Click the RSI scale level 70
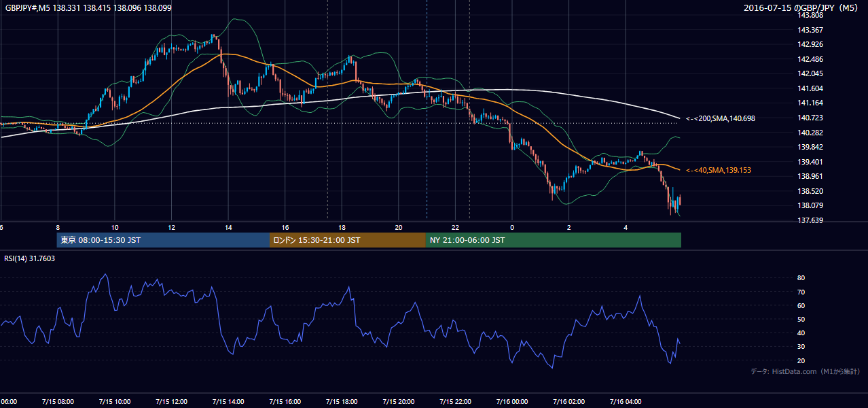The height and width of the screenshot is (408, 868). tap(801, 292)
